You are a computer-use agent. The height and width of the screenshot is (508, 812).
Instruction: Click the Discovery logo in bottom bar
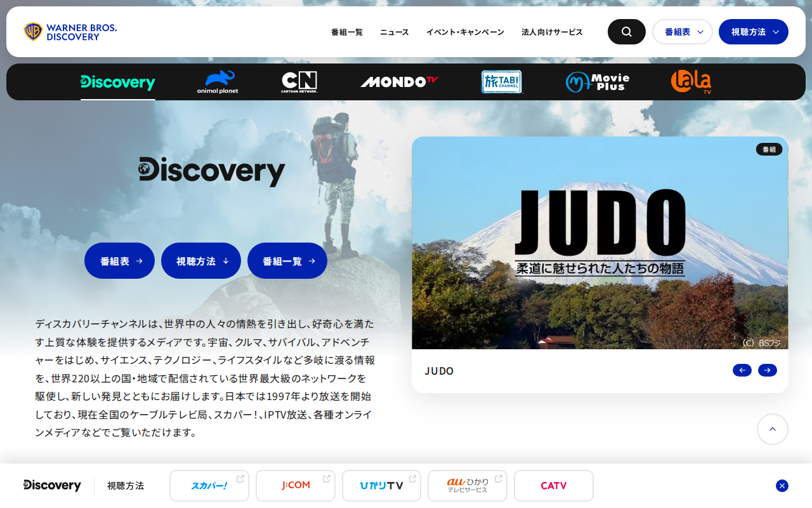coord(52,485)
